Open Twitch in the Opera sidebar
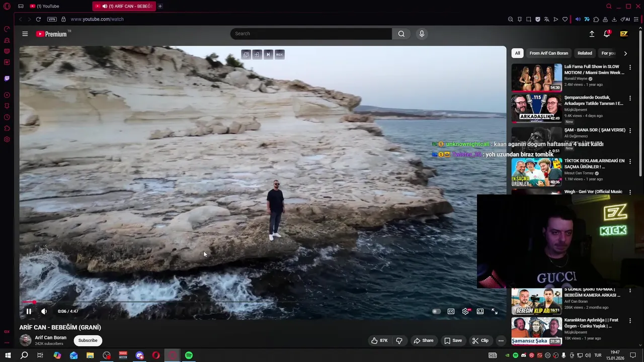644x362 pixels. pyautogui.click(x=7, y=78)
